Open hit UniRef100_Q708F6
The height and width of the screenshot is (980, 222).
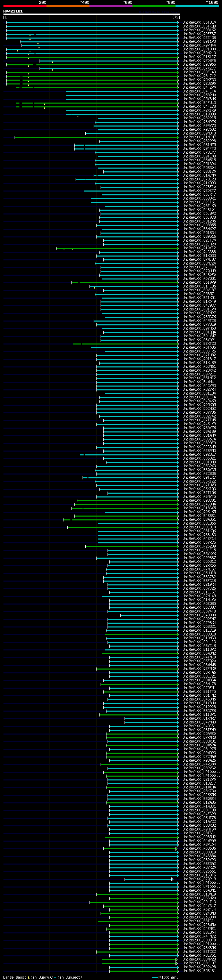[199, 60]
